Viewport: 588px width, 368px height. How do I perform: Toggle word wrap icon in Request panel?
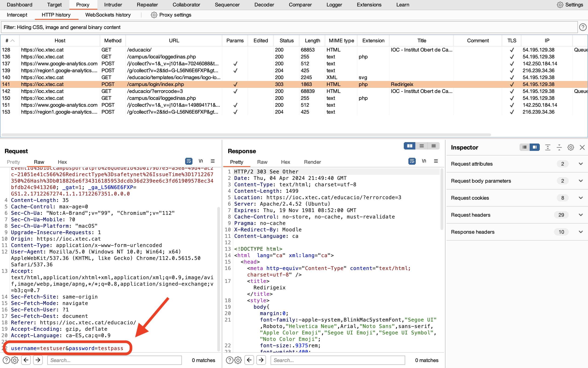(x=189, y=161)
